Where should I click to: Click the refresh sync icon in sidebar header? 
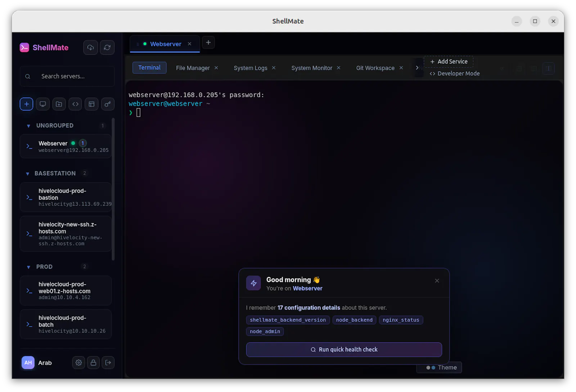pos(107,48)
